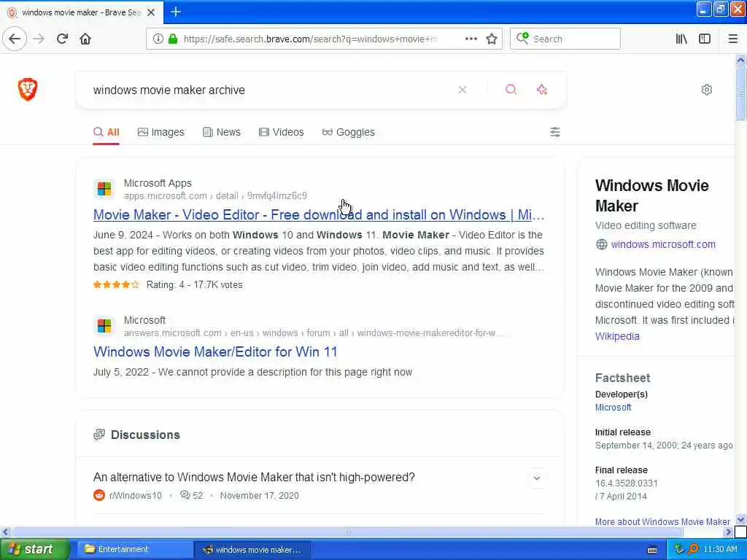Clear the search query with X icon
Image resolution: width=747 pixels, height=560 pixels.
tap(462, 90)
